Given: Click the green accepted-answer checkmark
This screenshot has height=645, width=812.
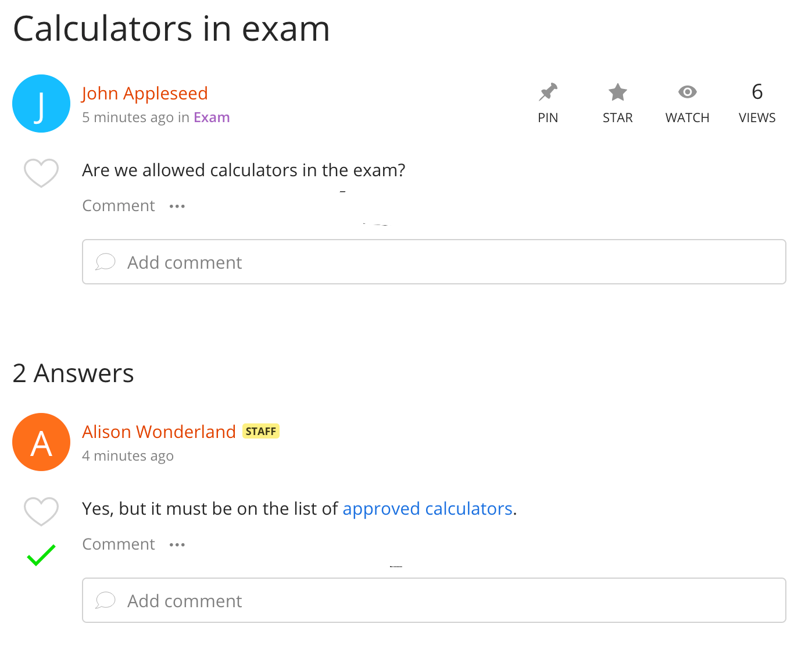Looking at the screenshot, I should click(x=41, y=555).
